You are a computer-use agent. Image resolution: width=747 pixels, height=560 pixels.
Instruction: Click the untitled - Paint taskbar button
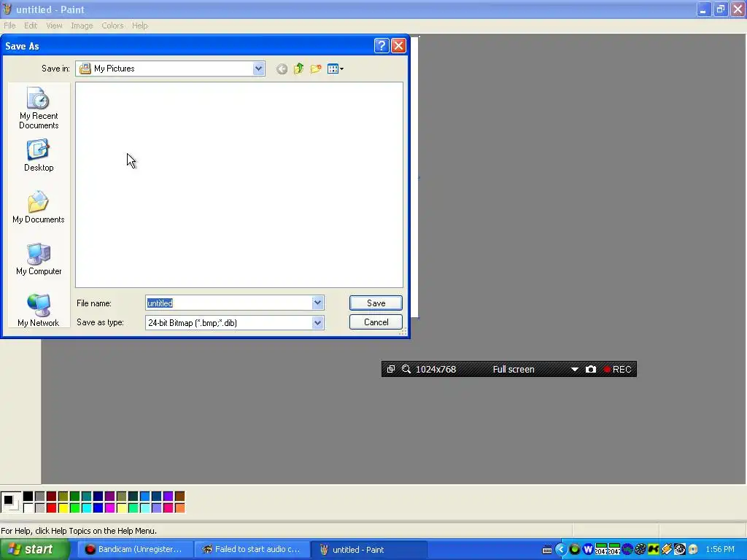pyautogui.click(x=368, y=550)
